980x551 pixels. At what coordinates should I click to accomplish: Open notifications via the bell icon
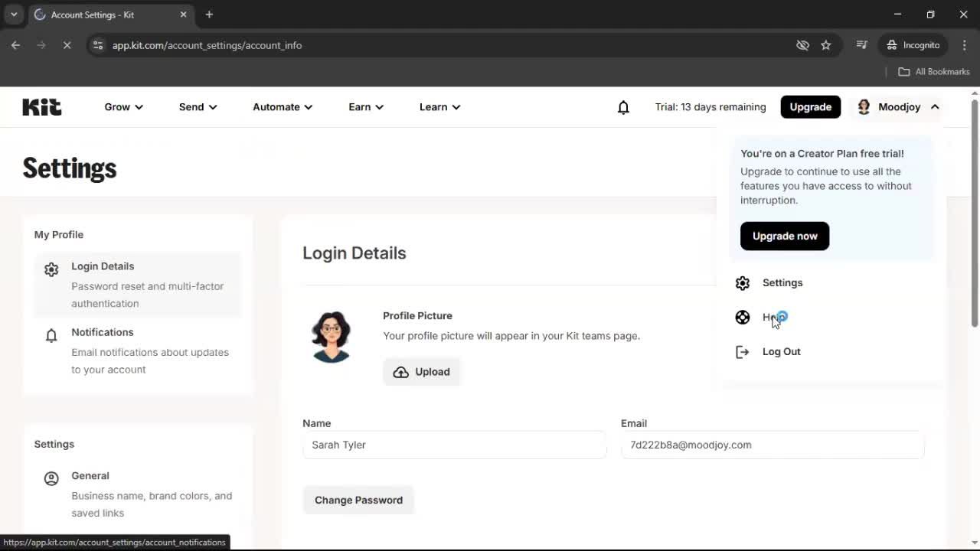(623, 107)
